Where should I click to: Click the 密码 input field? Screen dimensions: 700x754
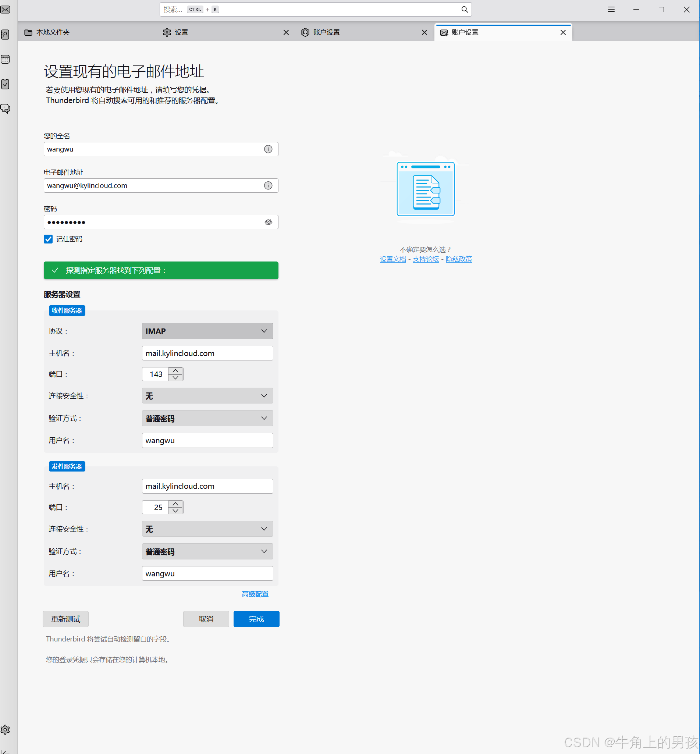(161, 222)
